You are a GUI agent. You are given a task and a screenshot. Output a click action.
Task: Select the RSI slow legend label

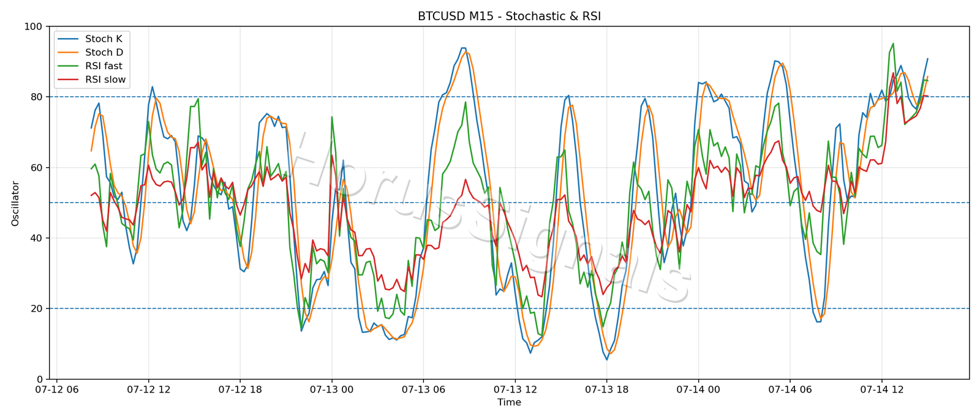(x=106, y=80)
